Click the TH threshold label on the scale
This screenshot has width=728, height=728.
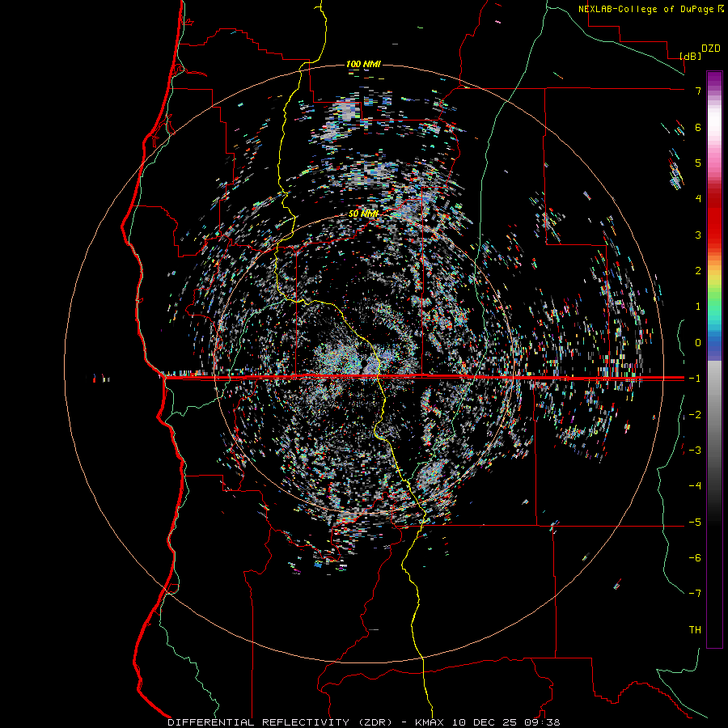[695, 630]
